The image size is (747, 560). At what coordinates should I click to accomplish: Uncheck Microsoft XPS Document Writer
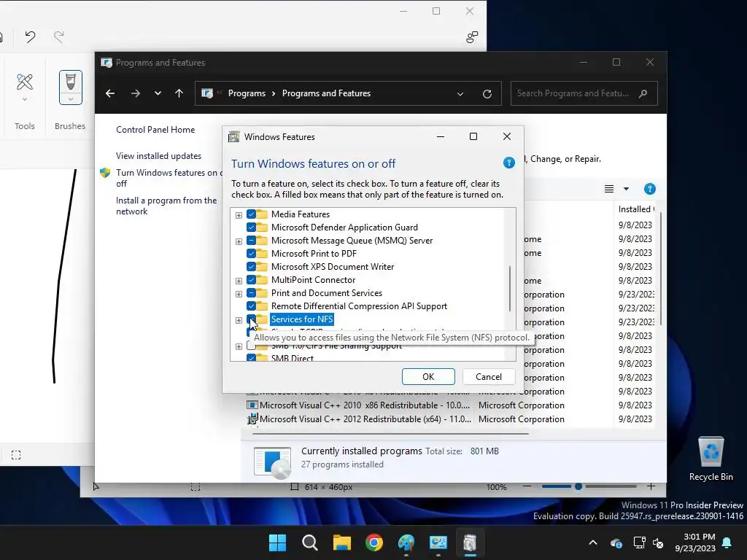[251, 267]
